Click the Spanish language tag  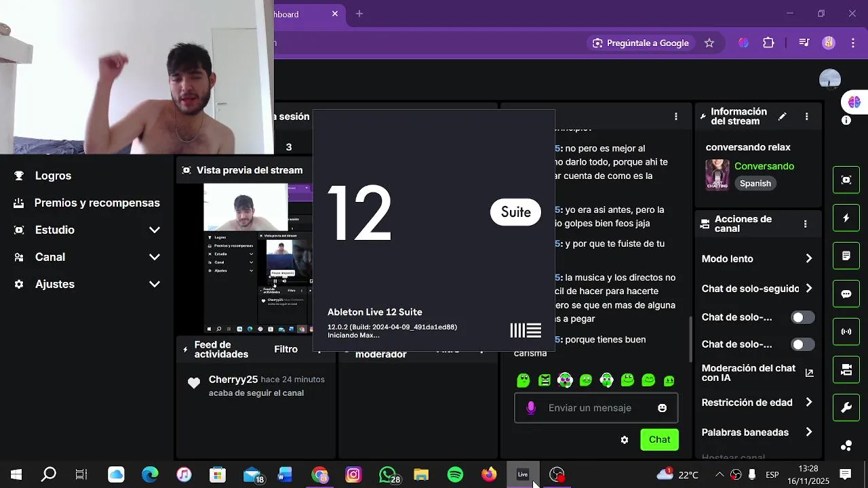[755, 184]
